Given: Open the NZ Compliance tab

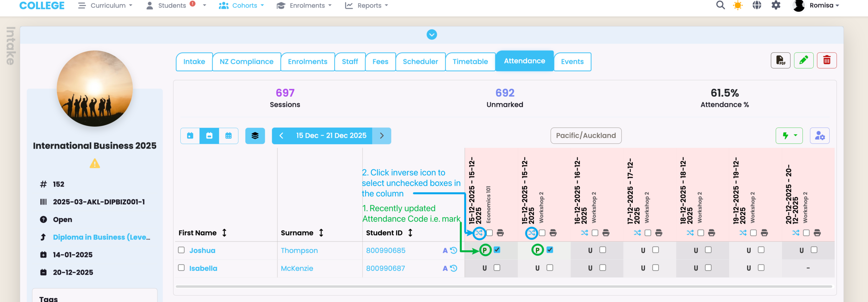Looking at the screenshot, I should point(246,62).
